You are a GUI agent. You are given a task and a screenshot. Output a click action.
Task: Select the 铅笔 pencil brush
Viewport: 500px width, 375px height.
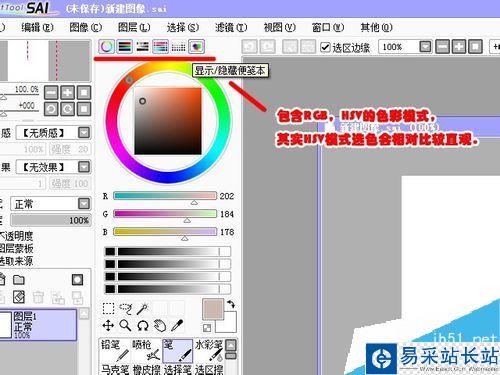[x=115, y=350]
